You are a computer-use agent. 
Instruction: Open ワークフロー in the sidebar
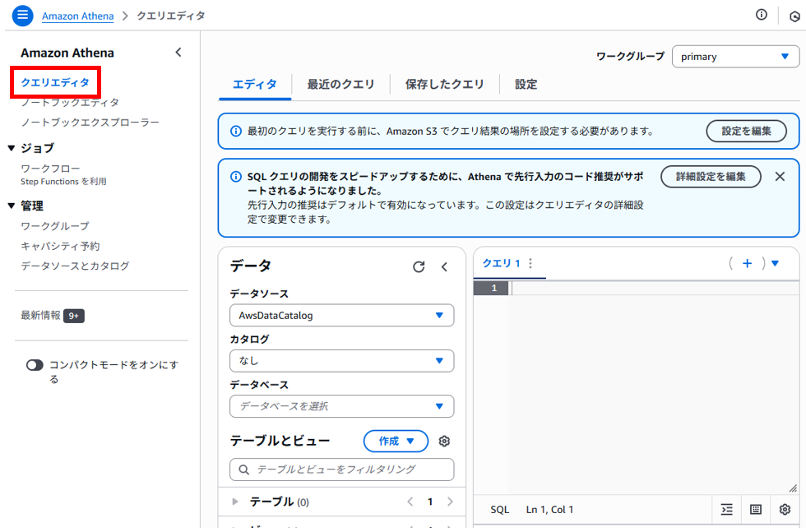coord(50,169)
